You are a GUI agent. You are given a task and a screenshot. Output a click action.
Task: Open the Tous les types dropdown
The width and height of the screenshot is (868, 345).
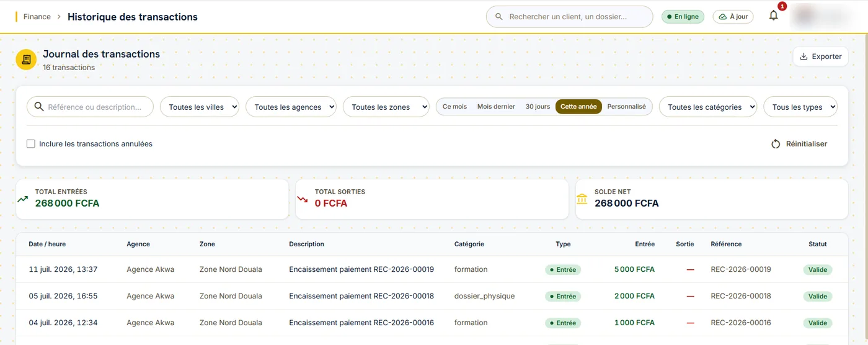coord(800,107)
